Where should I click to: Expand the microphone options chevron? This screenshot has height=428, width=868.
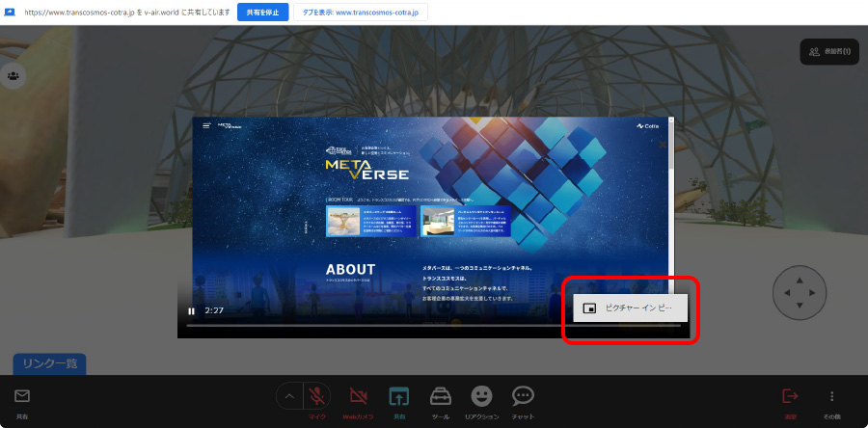(289, 396)
